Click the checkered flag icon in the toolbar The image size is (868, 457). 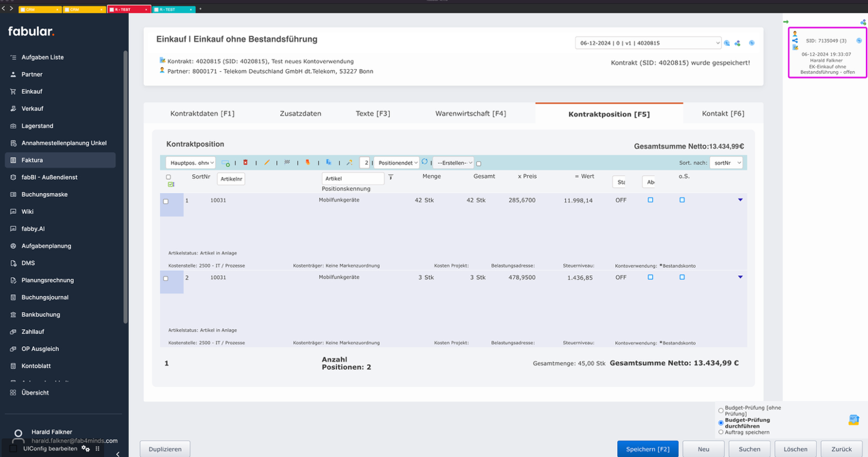click(x=287, y=163)
